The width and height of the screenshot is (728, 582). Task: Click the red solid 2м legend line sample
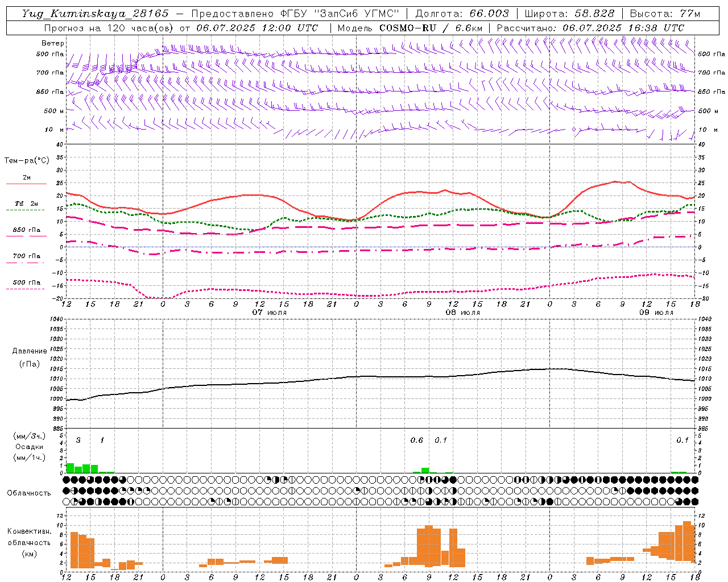pos(26,184)
